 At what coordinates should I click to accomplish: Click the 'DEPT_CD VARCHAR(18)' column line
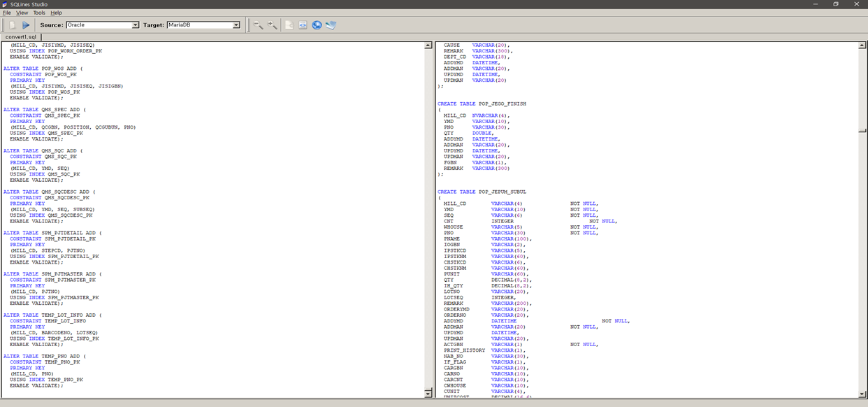click(x=477, y=57)
